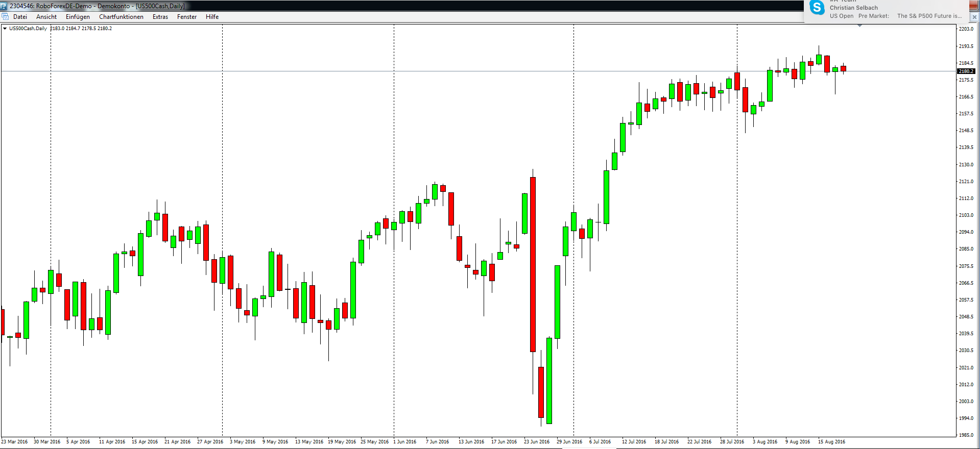Click the 12 Jul 2016 date label

pos(634,442)
